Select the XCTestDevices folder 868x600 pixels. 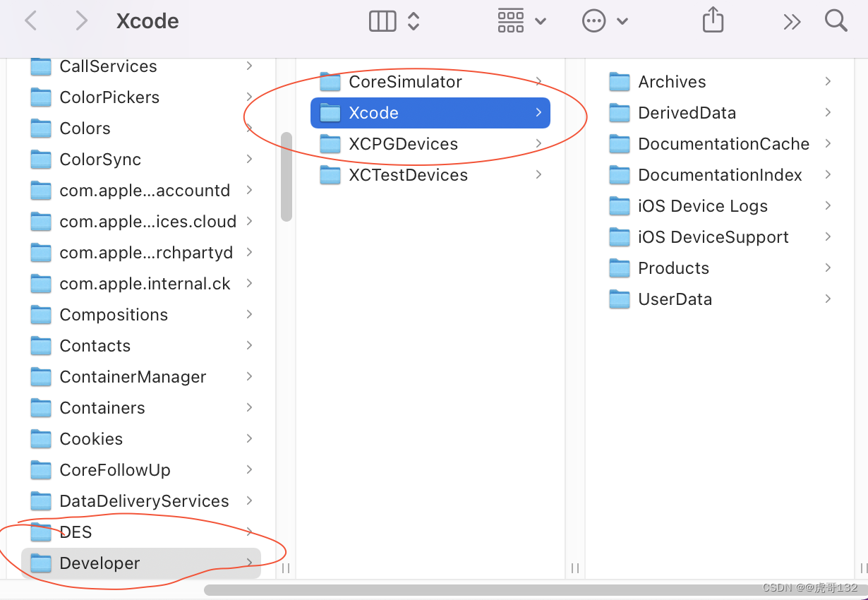pyautogui.click(x=430, y=175)
